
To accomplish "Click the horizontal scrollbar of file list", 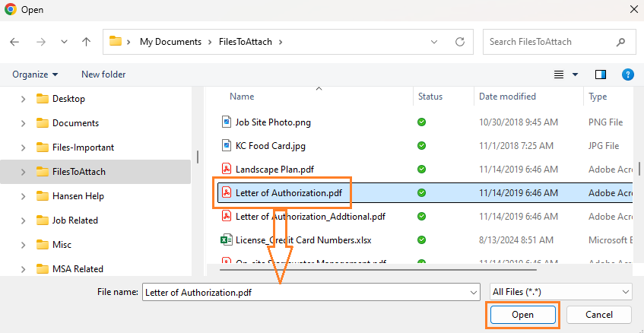I will [x=377, y=267].
